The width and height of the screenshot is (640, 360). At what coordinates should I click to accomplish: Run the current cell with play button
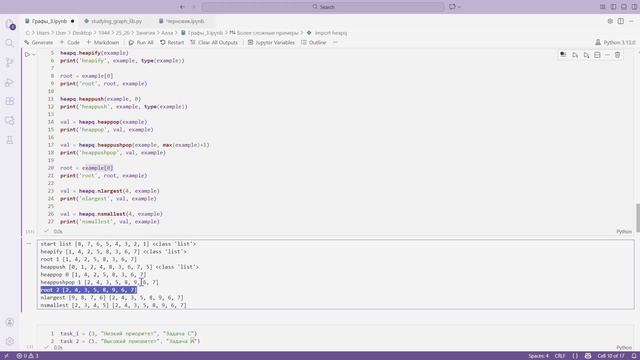coord(27,54)
